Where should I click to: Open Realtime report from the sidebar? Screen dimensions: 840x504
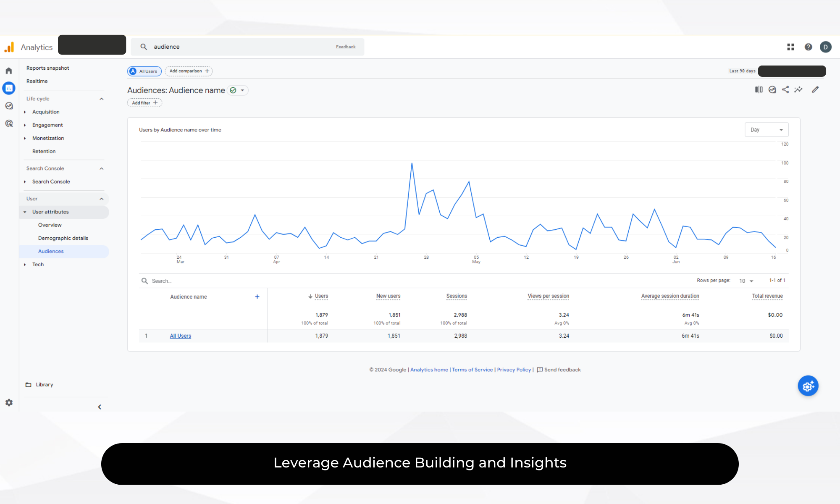(37, 81)
